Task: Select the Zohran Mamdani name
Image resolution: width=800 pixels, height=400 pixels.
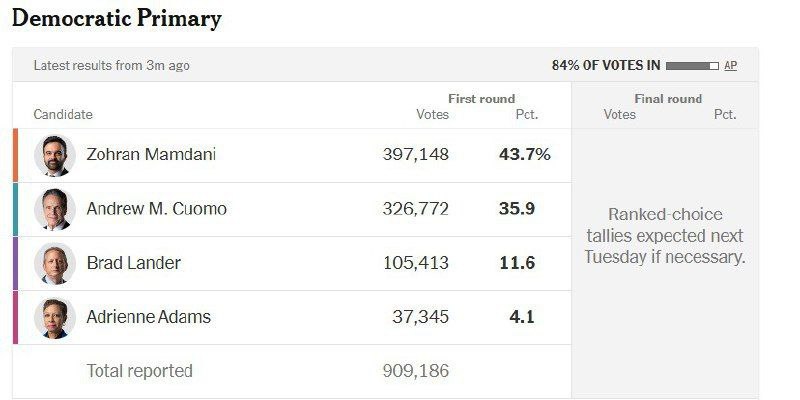Action: point(151,155)
